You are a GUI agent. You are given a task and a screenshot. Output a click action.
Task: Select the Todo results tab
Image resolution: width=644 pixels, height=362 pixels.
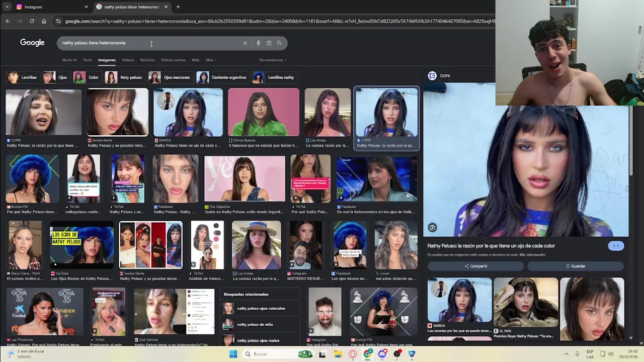coord(88,60)
